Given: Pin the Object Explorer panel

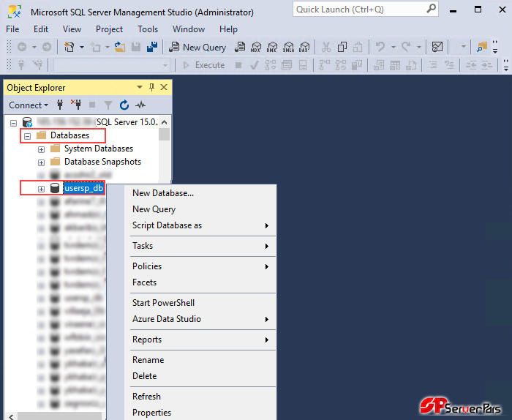Looking at the screenshot, I should point(151,87).
